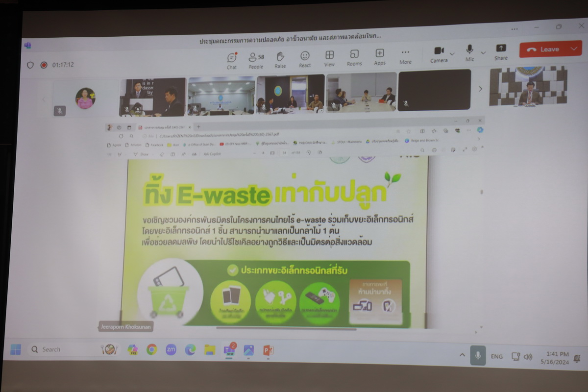Click the shared browser refresh button

click(121, 136)
